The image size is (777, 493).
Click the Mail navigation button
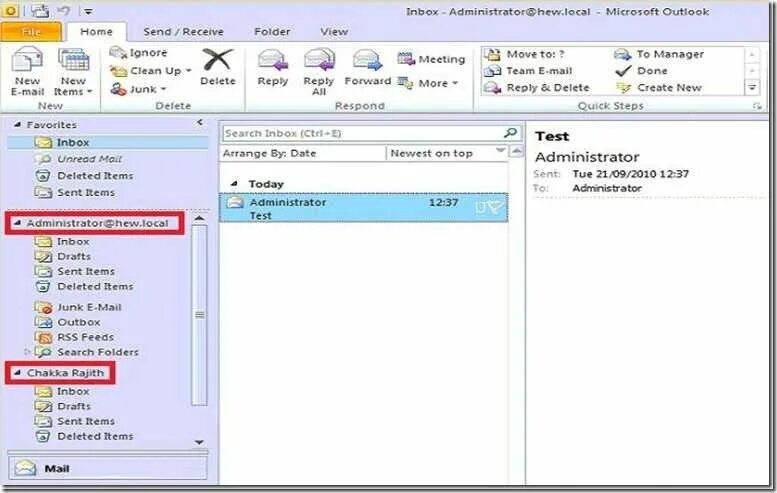tap(108, 468)
